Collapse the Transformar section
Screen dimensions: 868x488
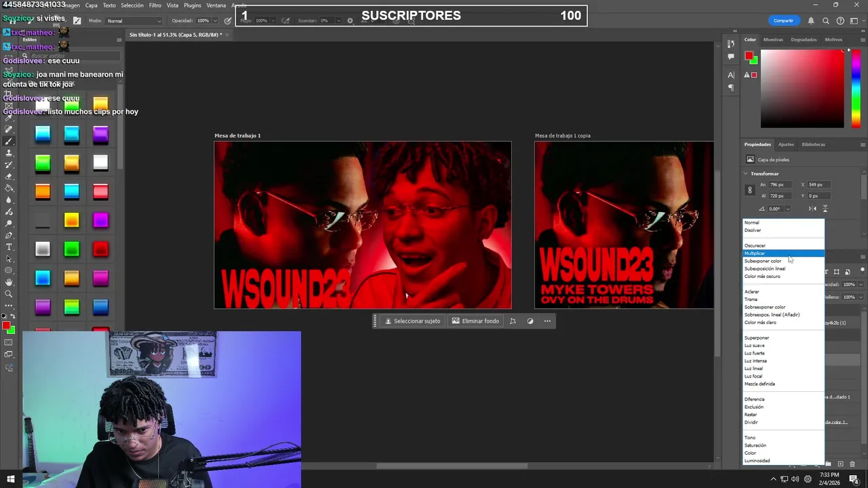click(x=746, y=174)
